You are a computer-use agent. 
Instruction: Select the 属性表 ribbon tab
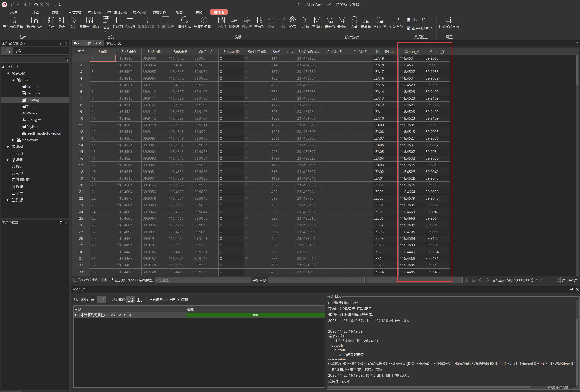pyautogui.click(x=219, y=12)
